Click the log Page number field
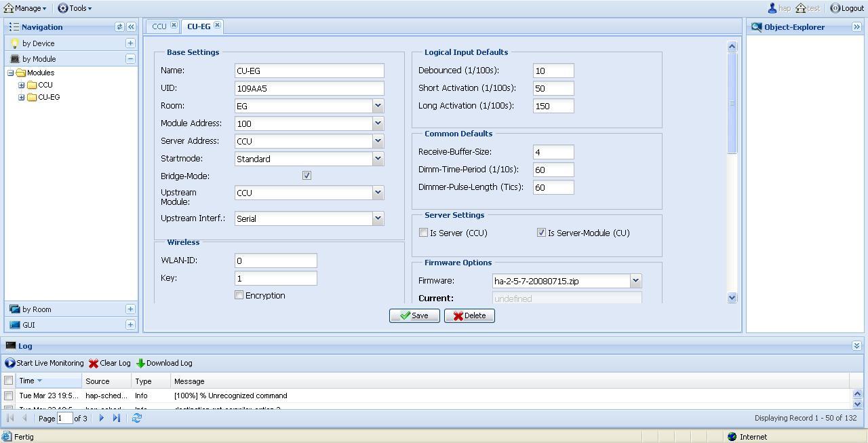Viewport: 868px width, 443px height. point(64,418)
